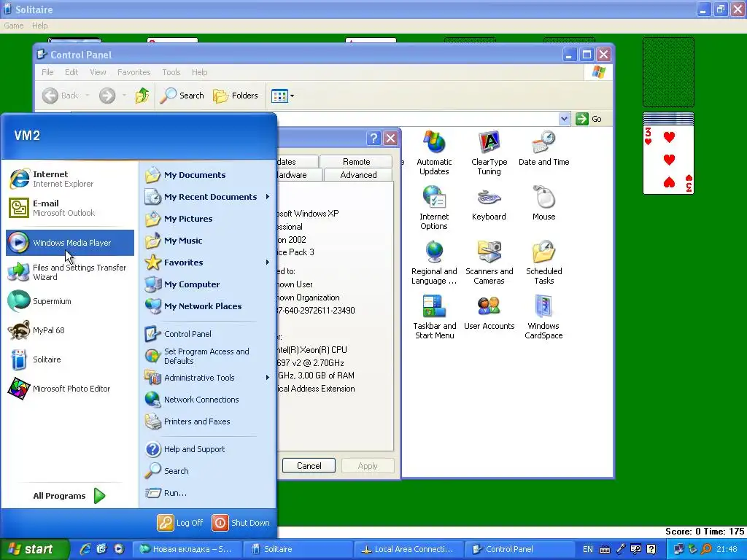This screenshot has width=747, height=560.
Task: Open Keyboard settings applet
Action: coord(489,204)
